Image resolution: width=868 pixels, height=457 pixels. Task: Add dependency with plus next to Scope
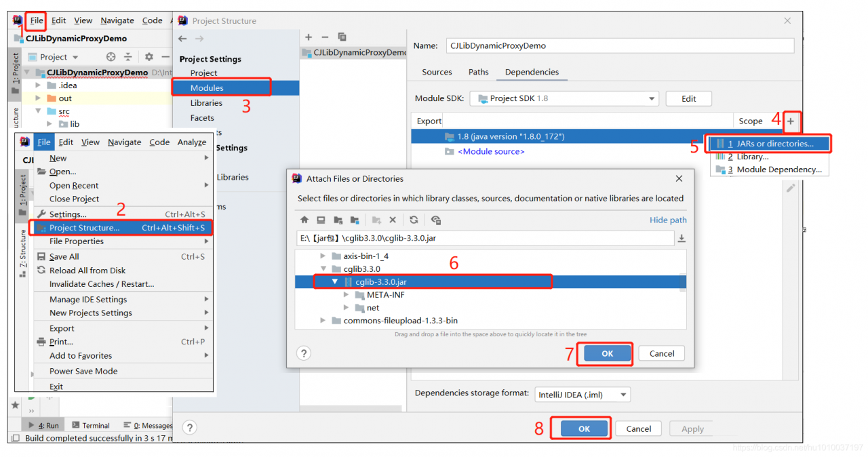coord(791,121)
